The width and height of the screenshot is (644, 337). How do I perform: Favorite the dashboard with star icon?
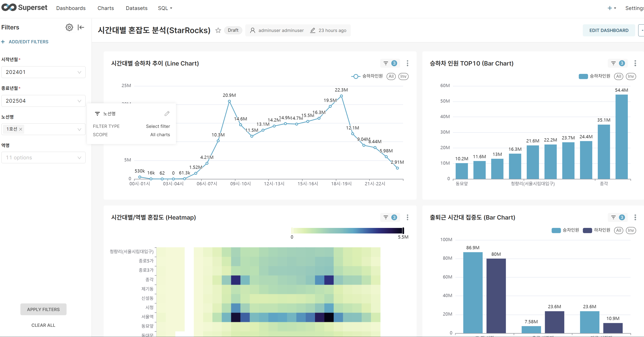pos(218,31)
